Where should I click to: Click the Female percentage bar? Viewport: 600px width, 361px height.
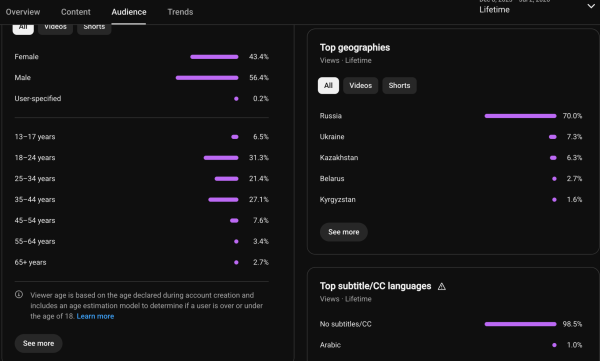214,57
